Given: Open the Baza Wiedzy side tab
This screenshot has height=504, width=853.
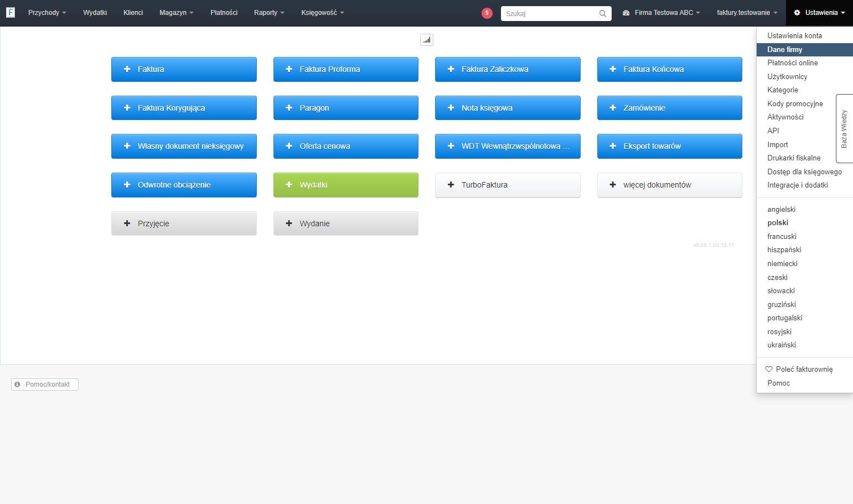Looking at the screenshot, I should tap(844, 128).
